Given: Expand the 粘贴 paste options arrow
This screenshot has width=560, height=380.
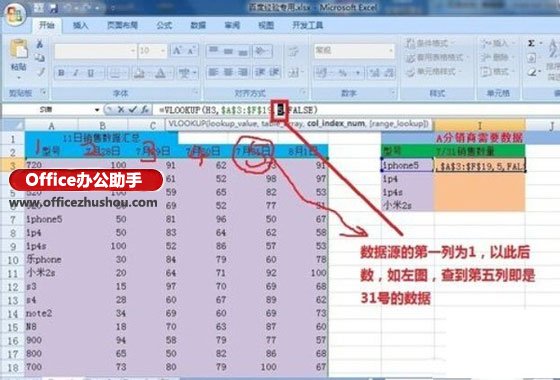Looking at the screenshot, I should point(19,77).
